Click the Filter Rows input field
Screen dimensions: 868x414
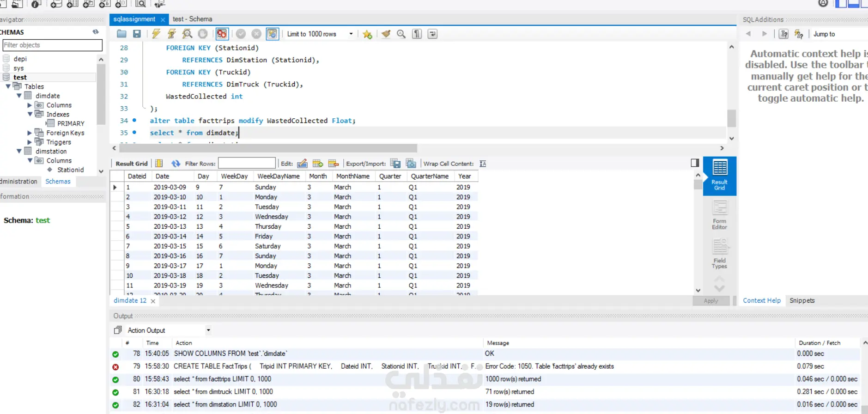tap(247, 164)
